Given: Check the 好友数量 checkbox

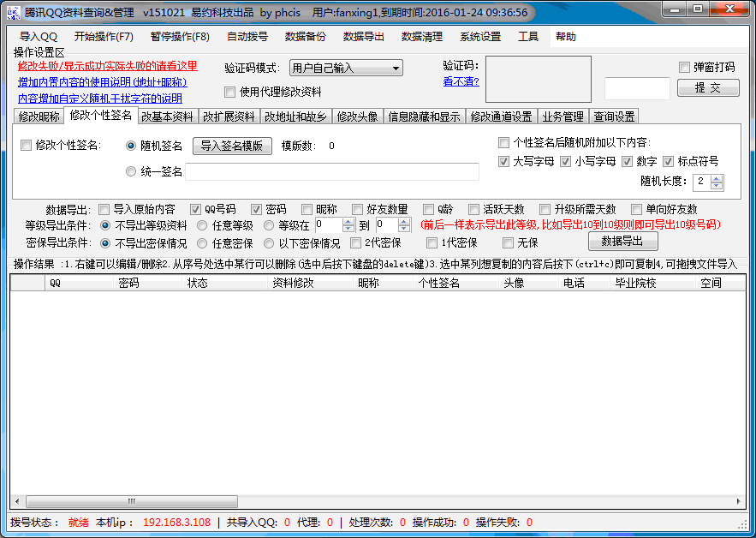Looking at the screenshot, I should (357, 209).
